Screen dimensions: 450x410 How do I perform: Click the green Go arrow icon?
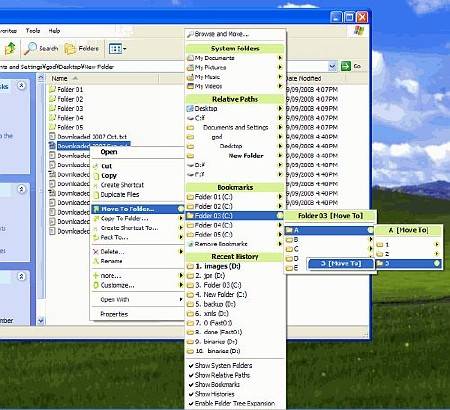[x=346, y=66]
